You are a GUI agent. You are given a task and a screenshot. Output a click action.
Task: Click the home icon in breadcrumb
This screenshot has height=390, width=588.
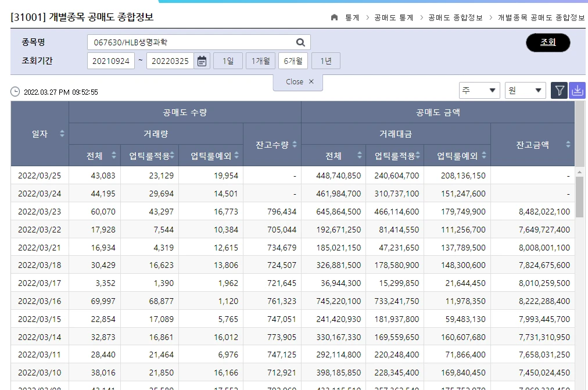pos(335,17)
